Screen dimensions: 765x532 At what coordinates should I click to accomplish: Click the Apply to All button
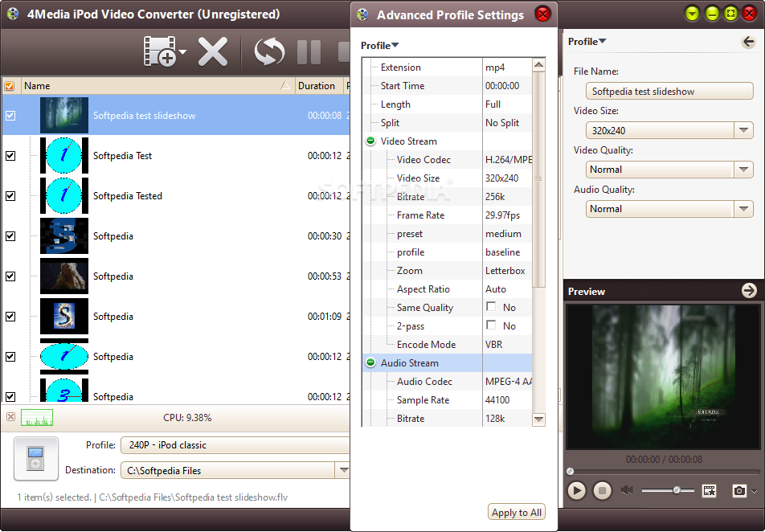point(517,512)
